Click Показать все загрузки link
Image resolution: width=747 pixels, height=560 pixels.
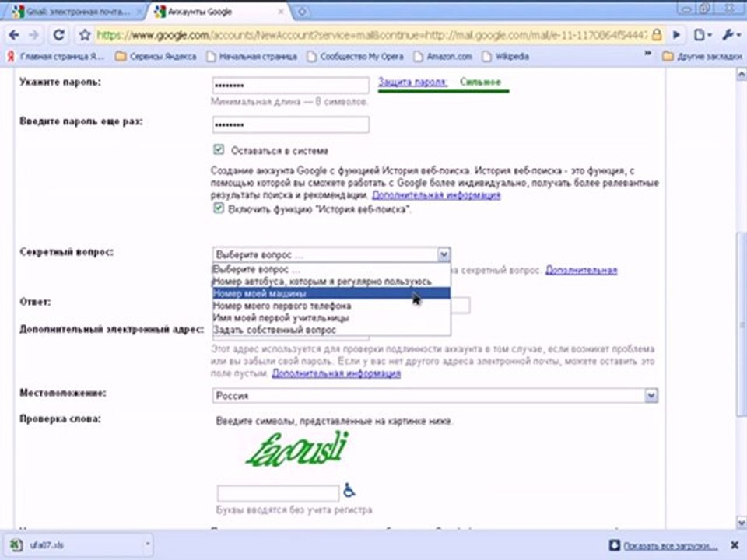tap(670, 546)
